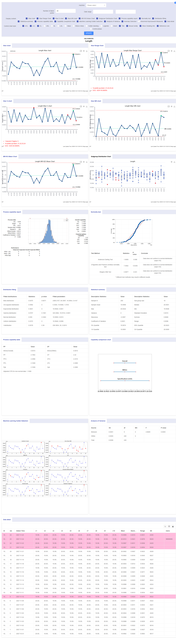Click the eye icon on Xbar MR chart
Screen dimensions: 176x644
[171, 107]
